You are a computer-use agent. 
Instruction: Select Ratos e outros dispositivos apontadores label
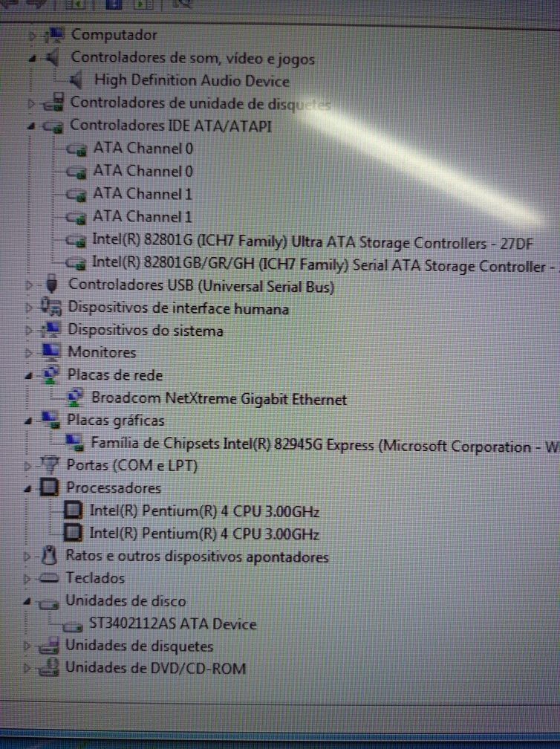click(197, 557)
